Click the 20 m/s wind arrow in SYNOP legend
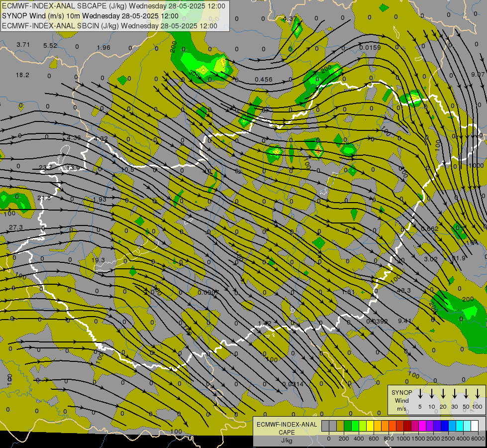Image resolution: width=487 pixels, height=448 pixels. pos(443,394)
